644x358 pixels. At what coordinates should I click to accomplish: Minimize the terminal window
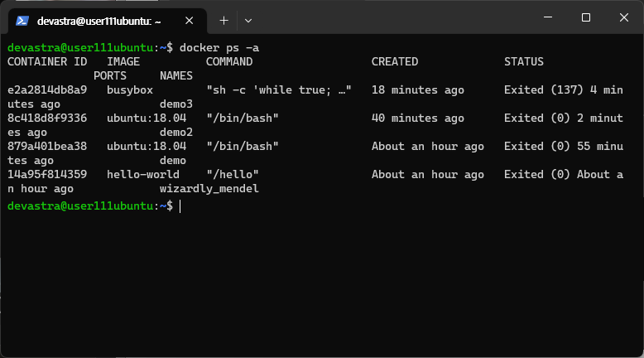[x=548, y=17]
